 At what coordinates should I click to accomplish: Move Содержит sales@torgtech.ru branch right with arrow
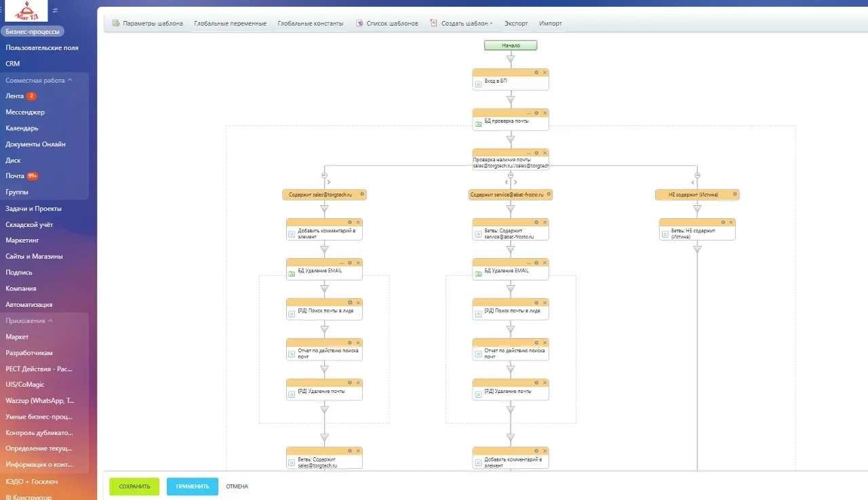coord(329,182)
